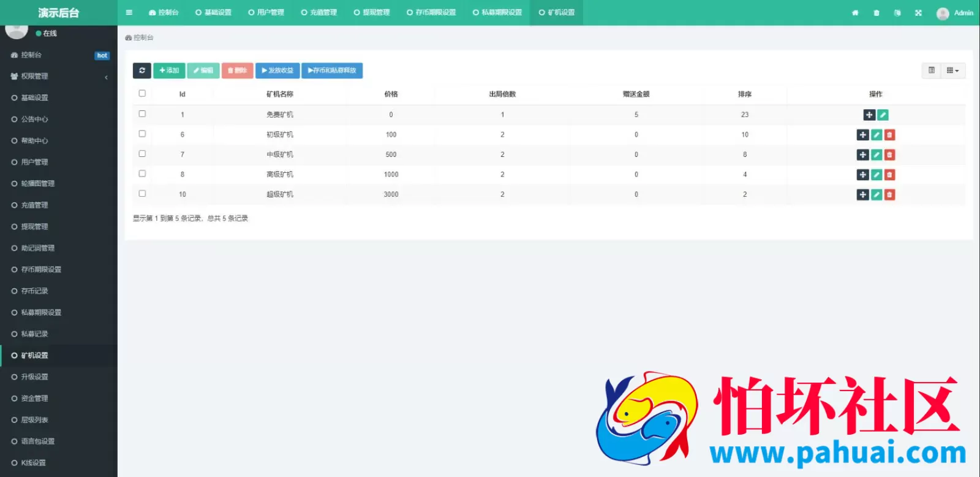Switch to the 充值管理 top tab
980x477 pixels.
click(318, 13)
